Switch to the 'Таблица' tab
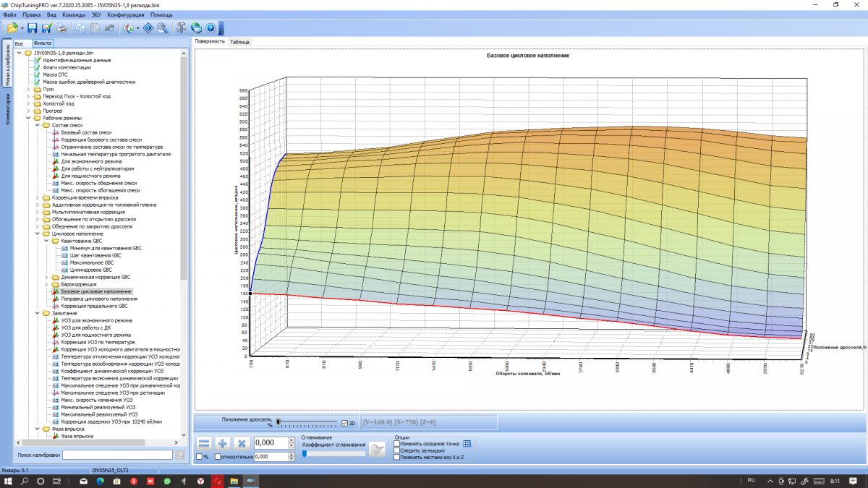This screenshot has width=868, height=488. tap(239, 42)
